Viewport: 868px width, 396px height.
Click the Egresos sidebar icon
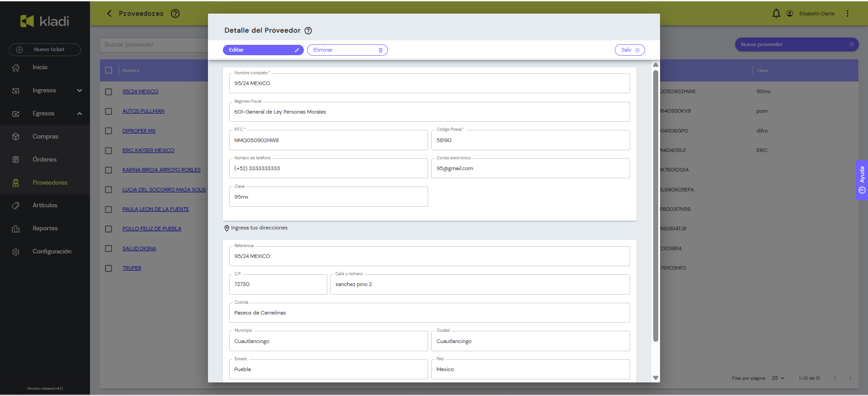(x=16, y=114)
